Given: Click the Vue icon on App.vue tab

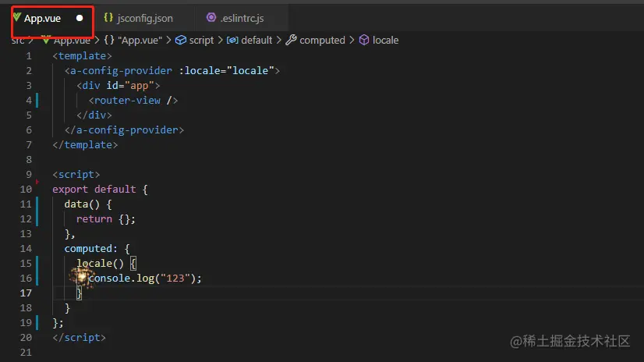Looking at the screenshot, I should 17,17.
